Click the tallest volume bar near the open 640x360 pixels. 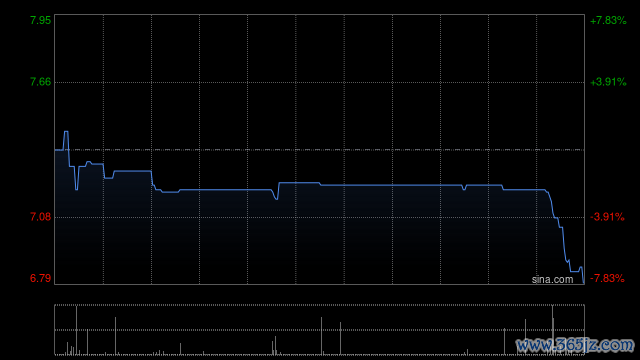[76, 330]
